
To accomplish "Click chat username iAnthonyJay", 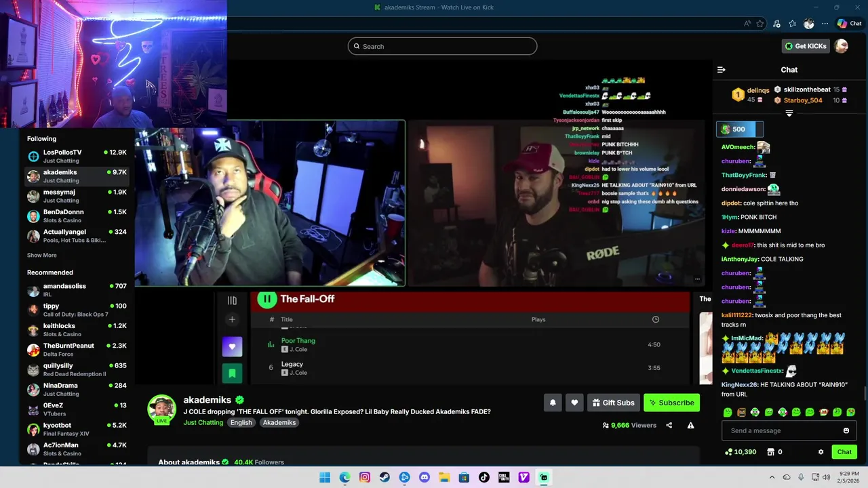I will (x=740, y=259).
